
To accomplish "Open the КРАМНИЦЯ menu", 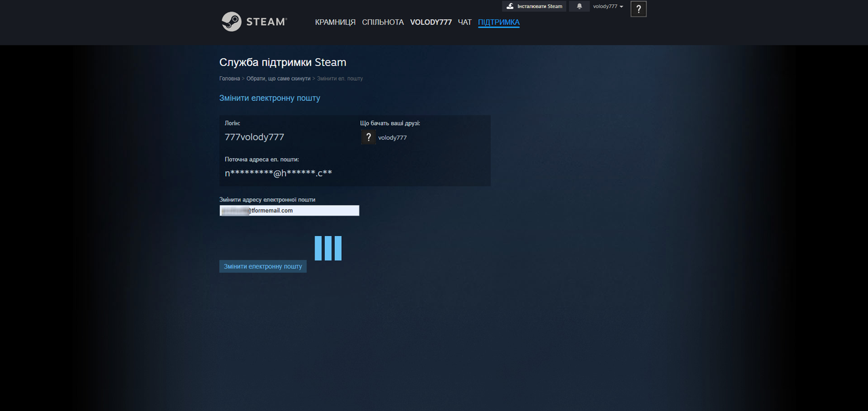I will tap(335, 22).
